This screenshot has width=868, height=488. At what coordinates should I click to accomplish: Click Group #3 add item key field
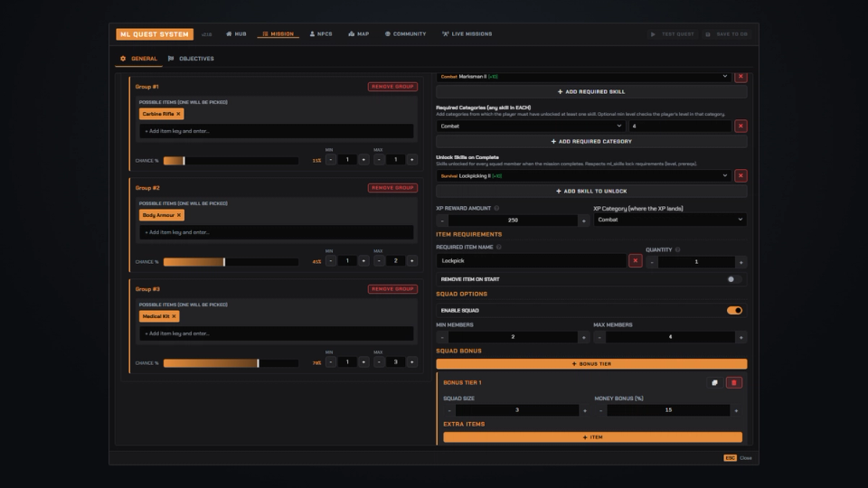tap(277, 333)
